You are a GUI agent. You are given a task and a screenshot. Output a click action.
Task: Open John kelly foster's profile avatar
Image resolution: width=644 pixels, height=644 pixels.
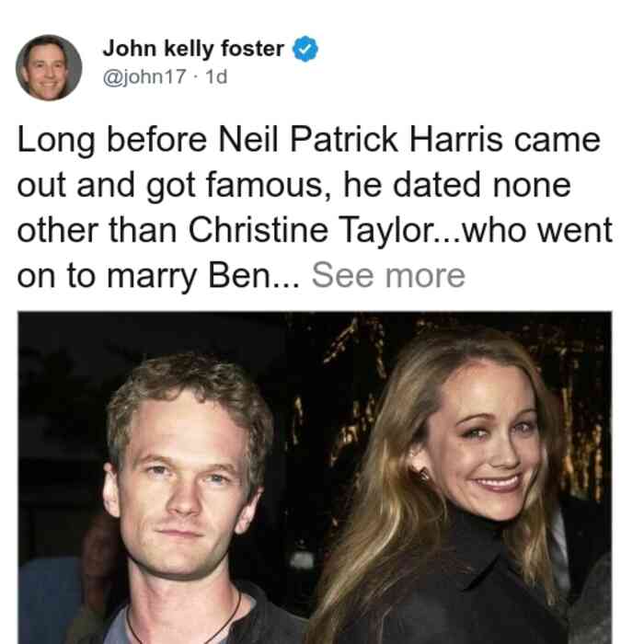click(x=49, y=68)
